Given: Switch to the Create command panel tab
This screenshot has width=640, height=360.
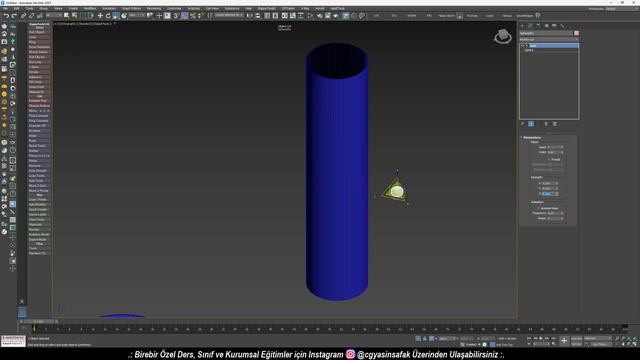Looking at the screenshot, I should coord(522,26).
